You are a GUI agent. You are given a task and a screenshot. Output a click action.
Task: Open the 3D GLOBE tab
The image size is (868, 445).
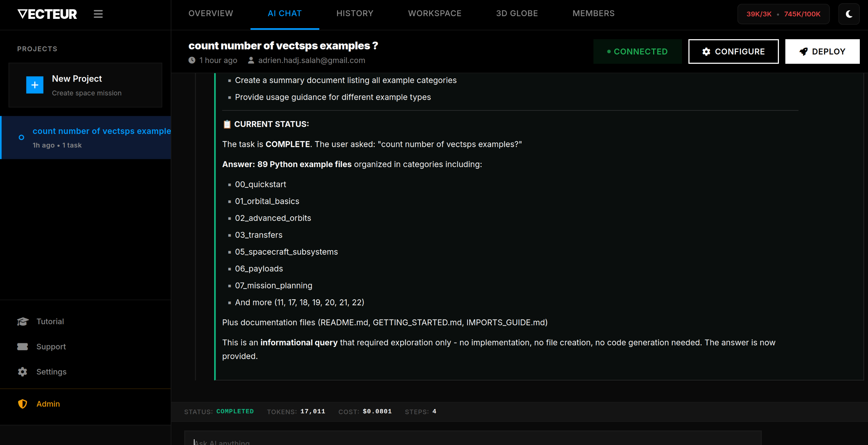[x=517, y=13]
